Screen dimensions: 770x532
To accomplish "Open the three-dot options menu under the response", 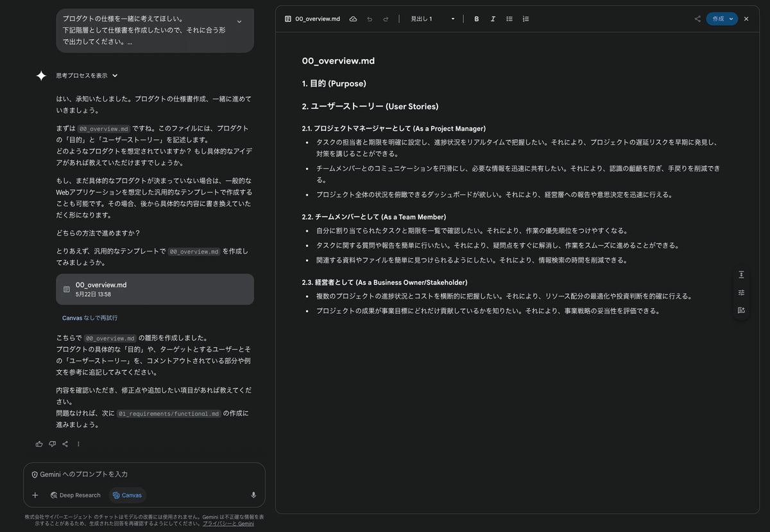I will (x=78, y=443).
